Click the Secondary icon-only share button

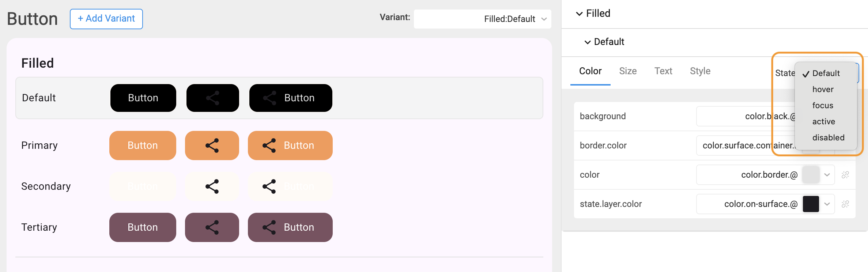click(x=212, y=186)
